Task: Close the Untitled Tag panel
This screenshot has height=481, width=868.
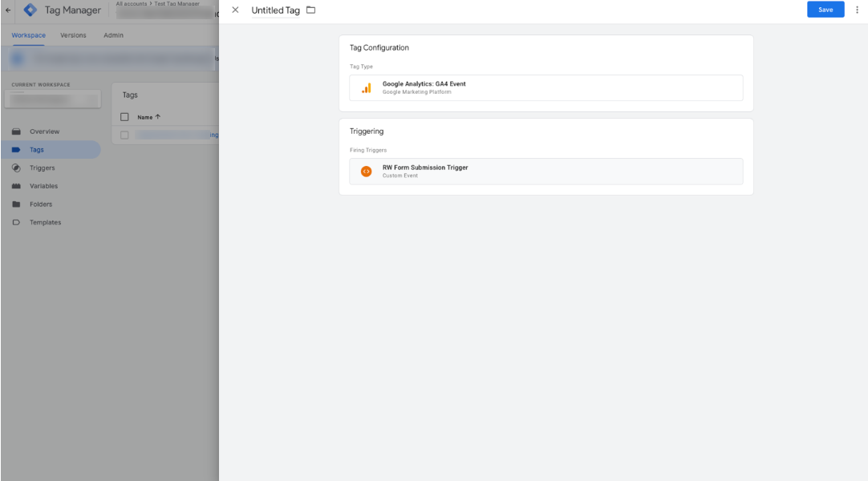Action: coord(235,10)
